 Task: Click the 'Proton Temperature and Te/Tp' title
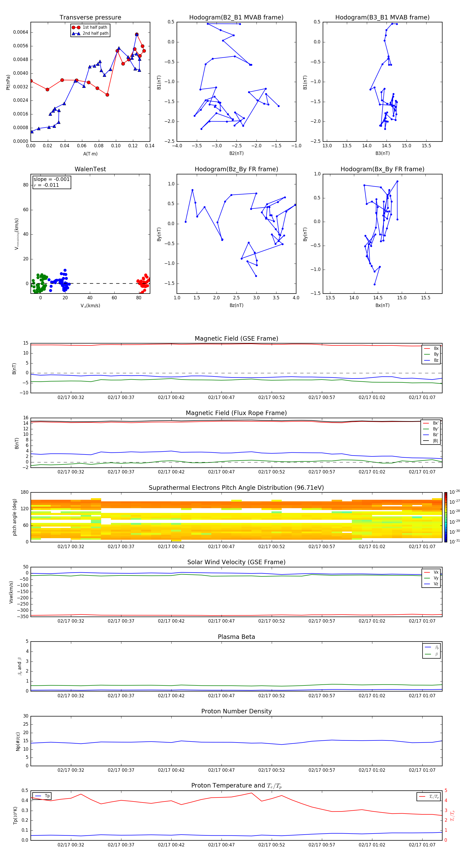236,786
